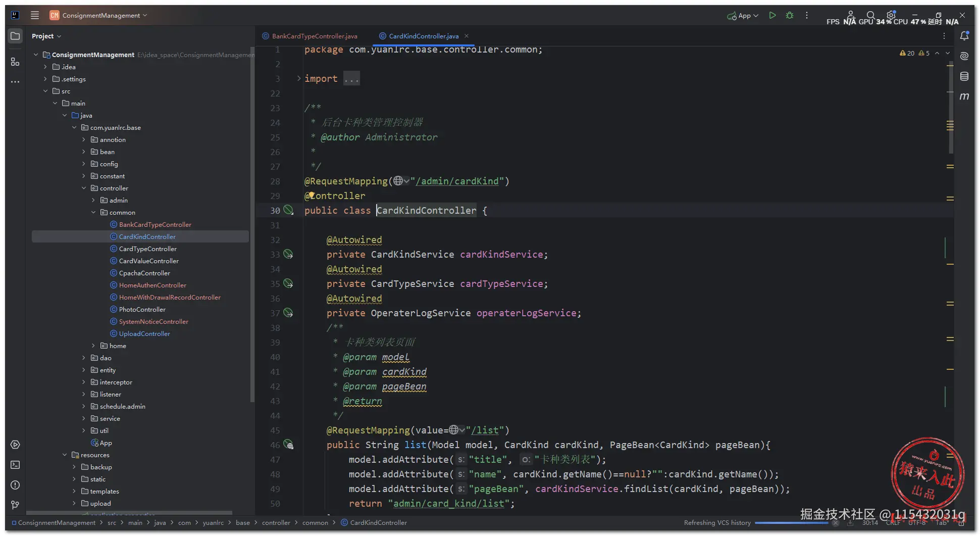980x536 pixels.
Task: Open IDE settings gear
Action: pyautogui.click(x=891, y=15)
